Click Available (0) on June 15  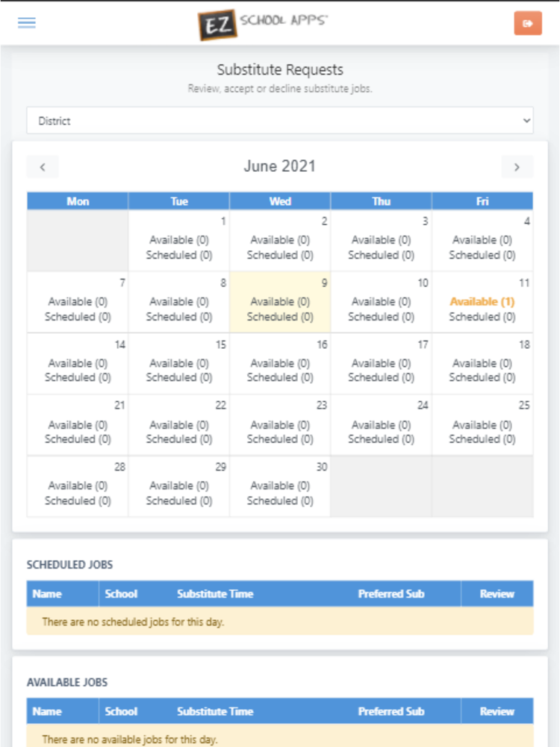tap(179, 363)
